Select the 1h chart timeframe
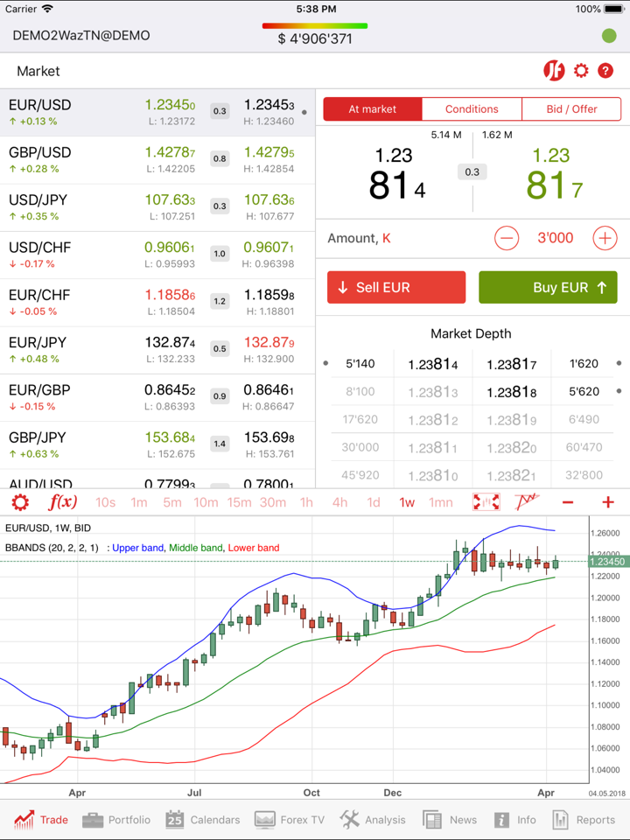The height and width of the screenshot is (840, 630). [x=306, y=502]
